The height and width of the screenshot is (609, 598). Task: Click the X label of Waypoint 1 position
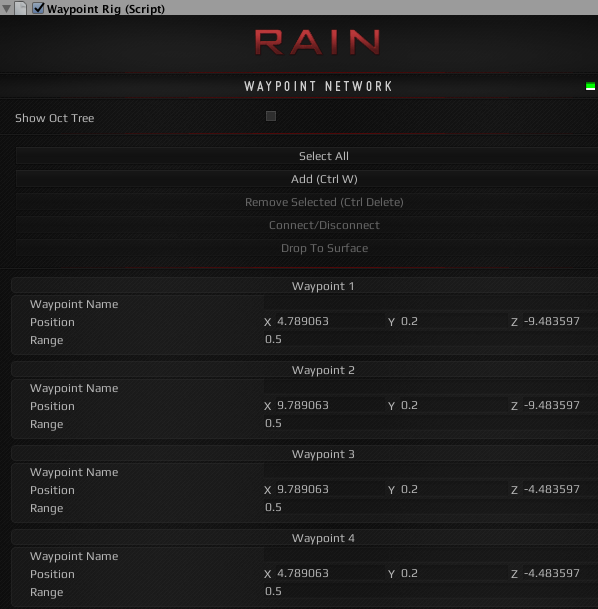coord(268,322)
